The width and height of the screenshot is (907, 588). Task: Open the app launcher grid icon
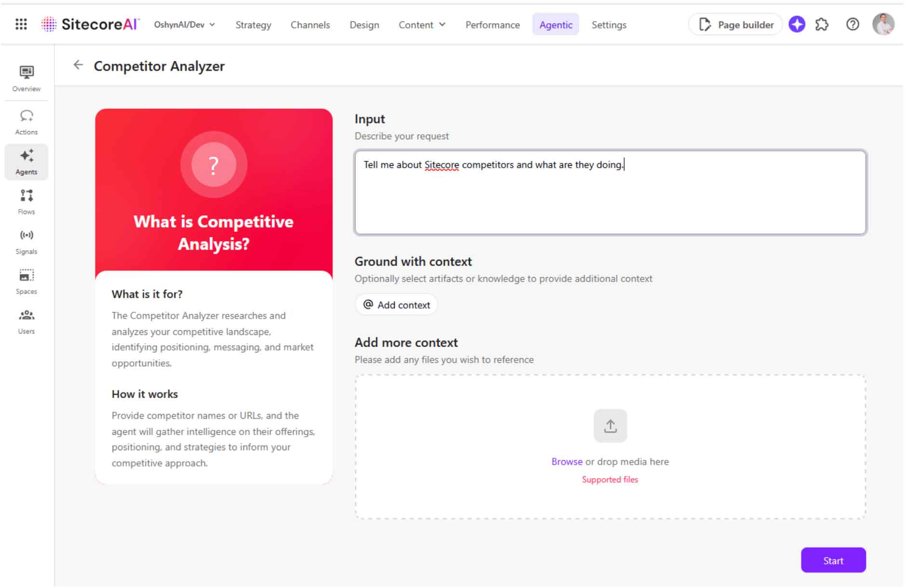21,24
